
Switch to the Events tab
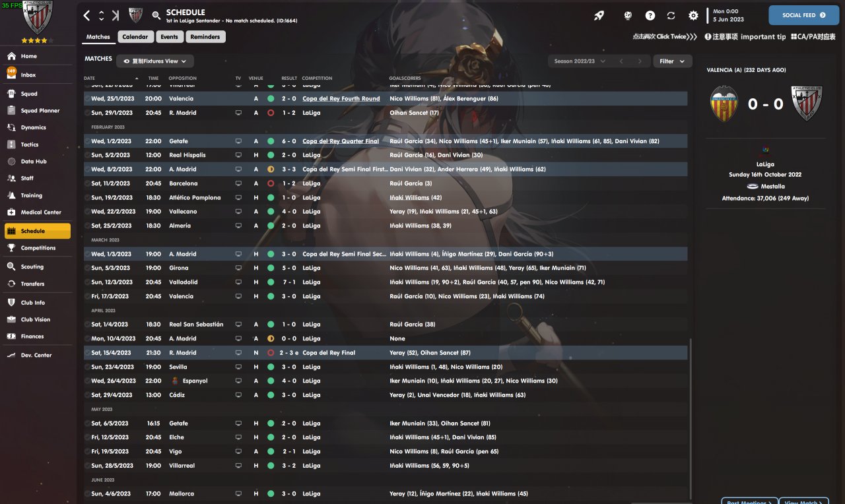point(169,37)
